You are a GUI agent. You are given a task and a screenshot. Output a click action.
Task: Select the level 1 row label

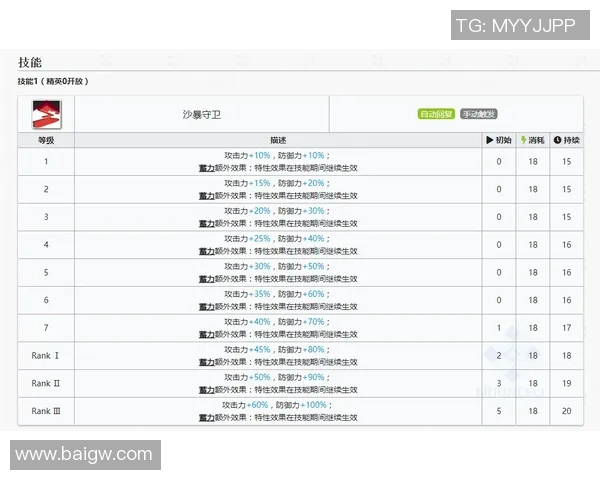point(45,161)
